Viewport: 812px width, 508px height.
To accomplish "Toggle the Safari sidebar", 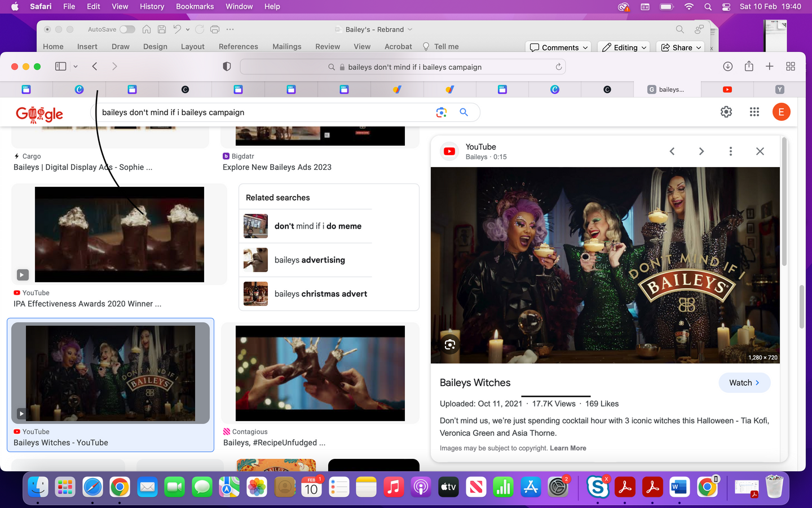I will 60,67.
